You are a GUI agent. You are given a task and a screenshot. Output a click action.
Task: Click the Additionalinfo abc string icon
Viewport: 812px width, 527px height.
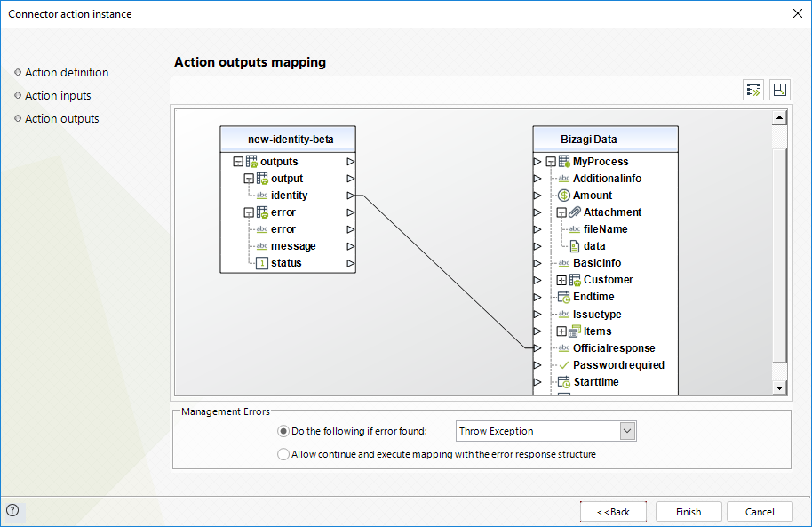(564, 179)
